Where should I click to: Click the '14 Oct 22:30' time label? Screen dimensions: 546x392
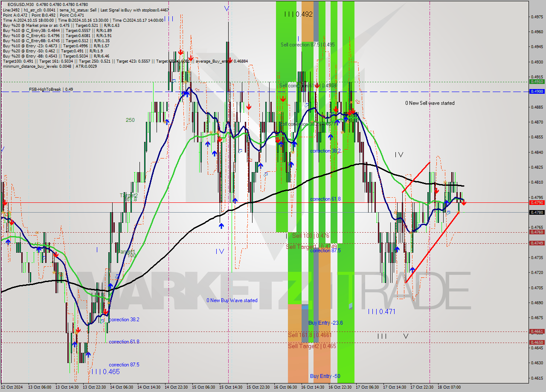(176, 387)
